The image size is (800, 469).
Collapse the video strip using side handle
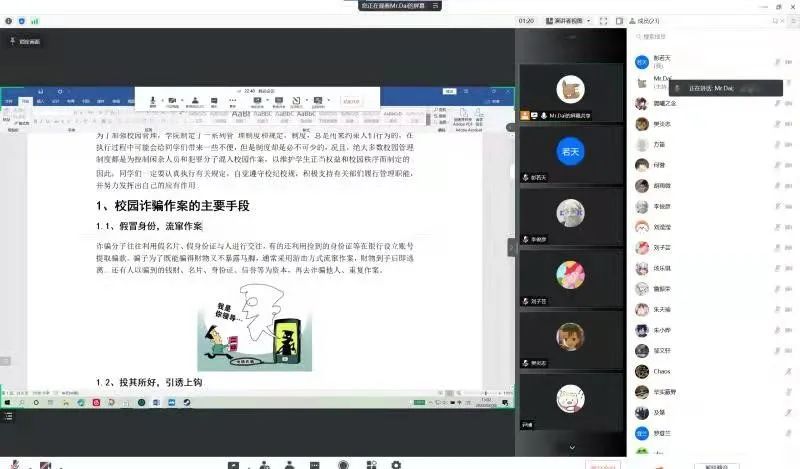click(x=511, y=246)
